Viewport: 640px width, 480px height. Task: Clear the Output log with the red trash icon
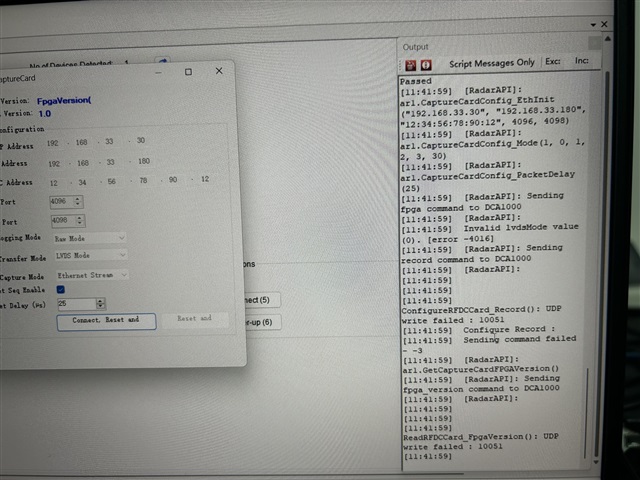410,65
